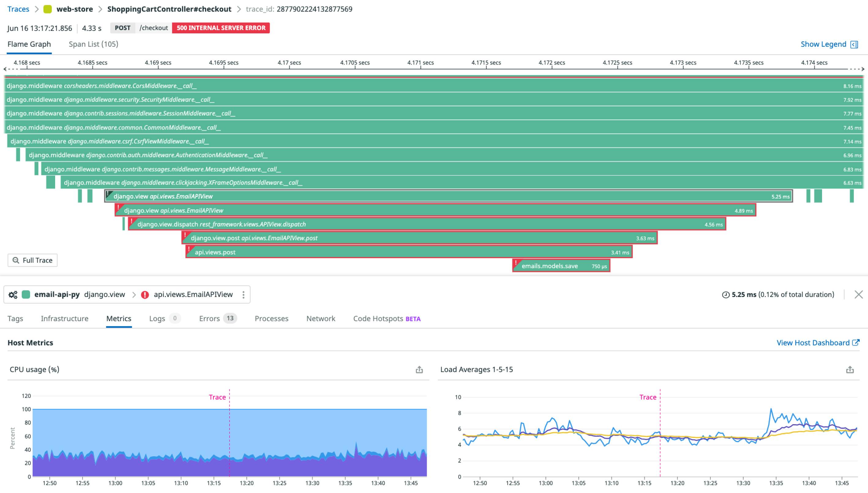868x493 pixels.
Task: Click the magnifier icon in Full Trace button
Action: coord(16,260)
